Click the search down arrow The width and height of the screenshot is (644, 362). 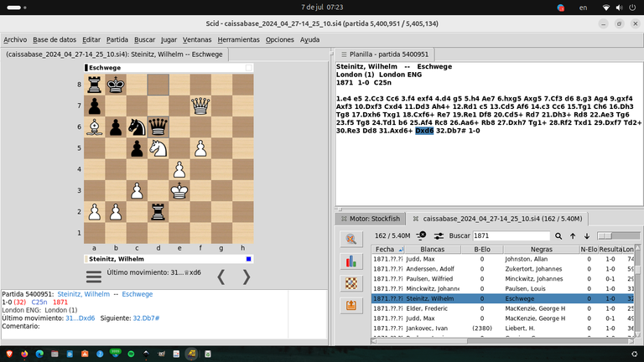click(587, 235)
